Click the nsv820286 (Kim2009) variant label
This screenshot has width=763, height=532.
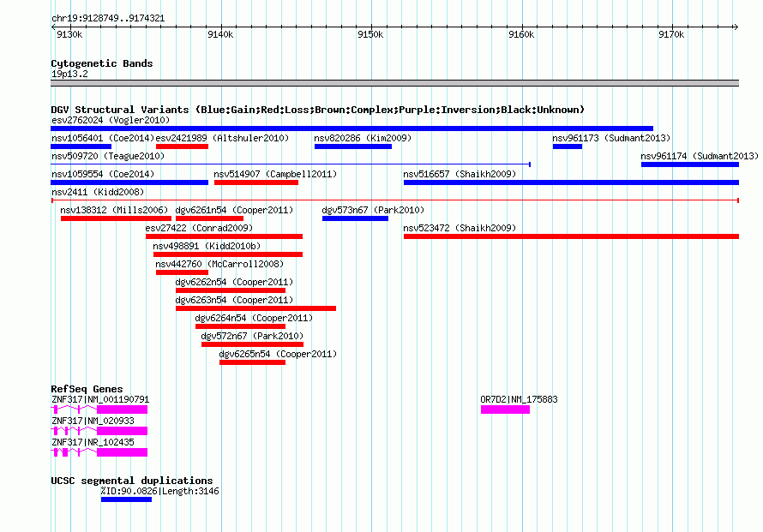[363, 138]
